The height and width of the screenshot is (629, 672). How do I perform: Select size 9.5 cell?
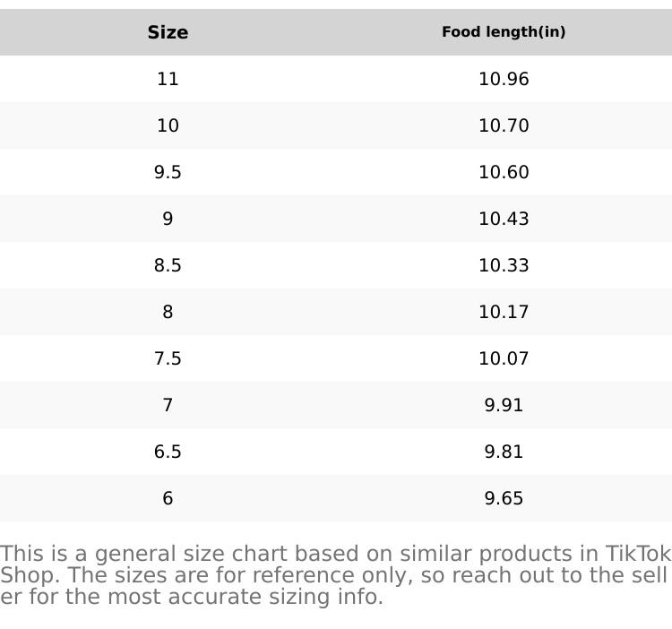tap(168, 172)
